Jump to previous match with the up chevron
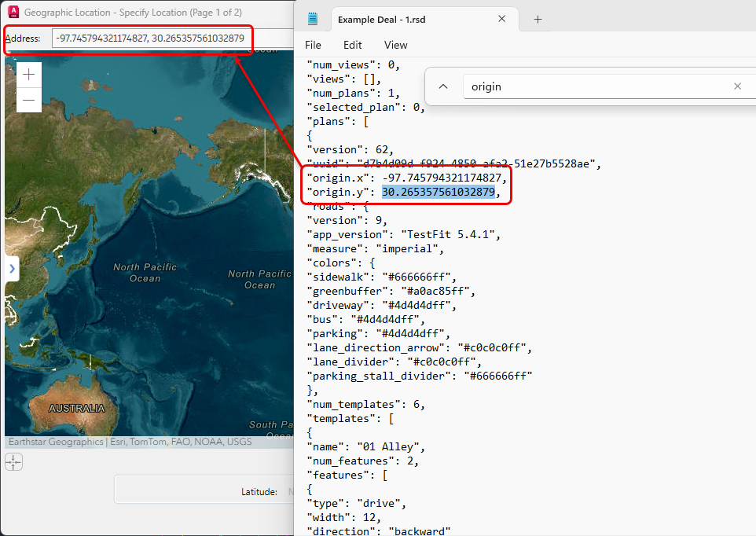The image size is (756, 536). coord(444,86)
